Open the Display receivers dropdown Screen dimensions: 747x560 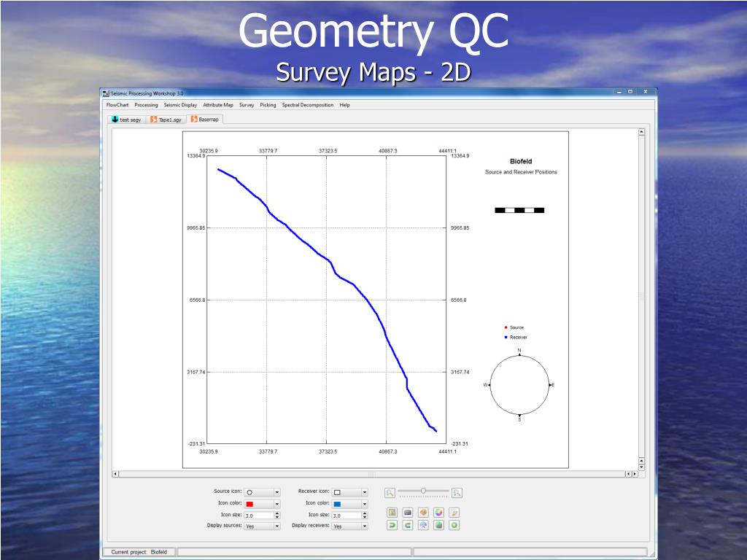(349, 526)
